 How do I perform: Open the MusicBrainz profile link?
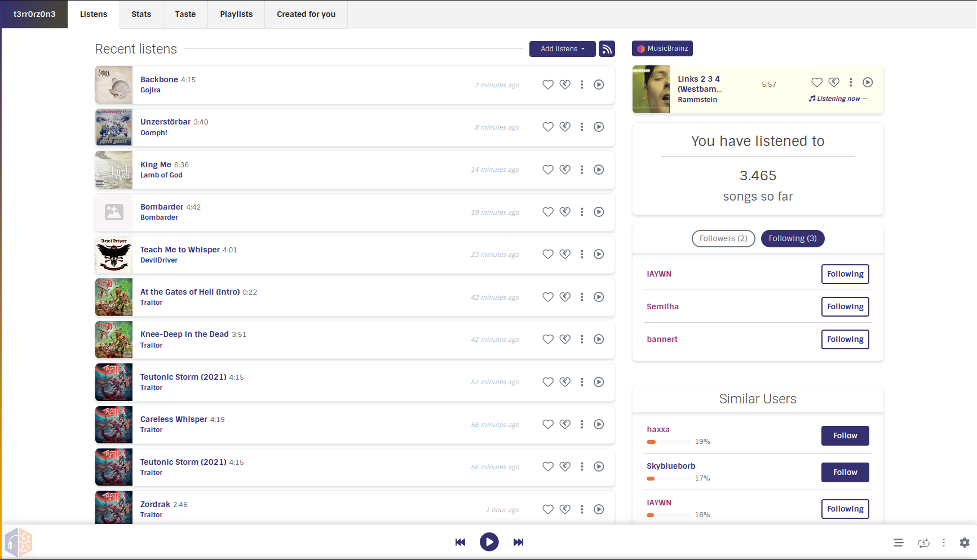coord(662,48)
